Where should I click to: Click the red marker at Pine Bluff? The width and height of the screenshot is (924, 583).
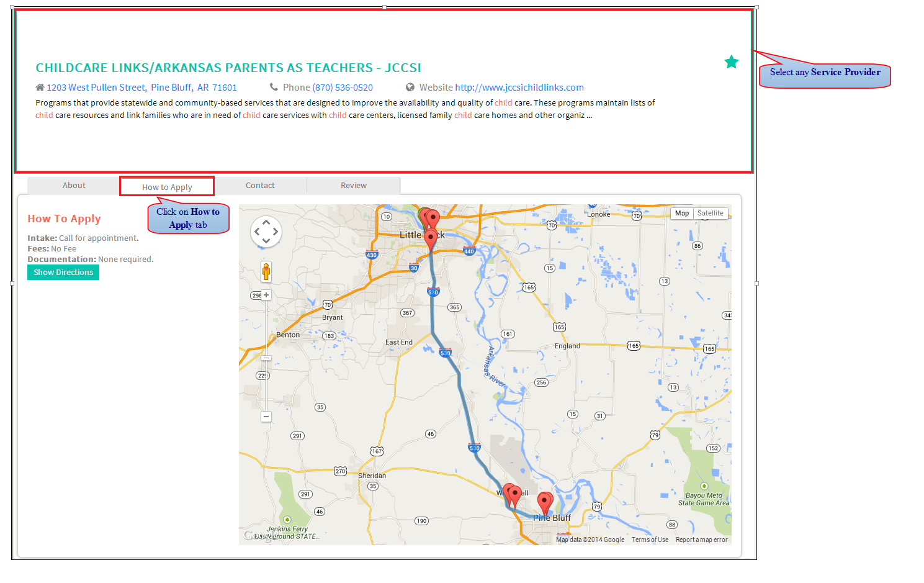545,503
